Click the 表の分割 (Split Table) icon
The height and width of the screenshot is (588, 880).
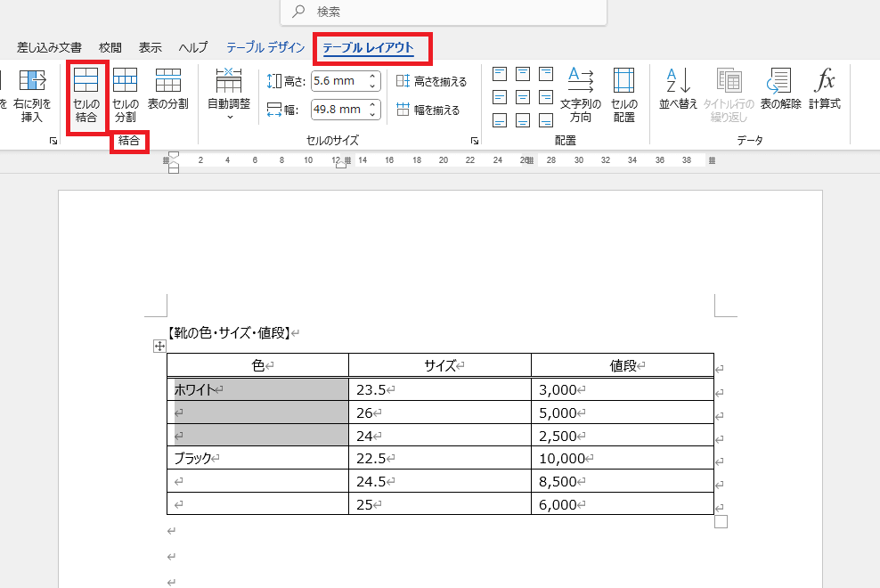(x=167, y=92)
